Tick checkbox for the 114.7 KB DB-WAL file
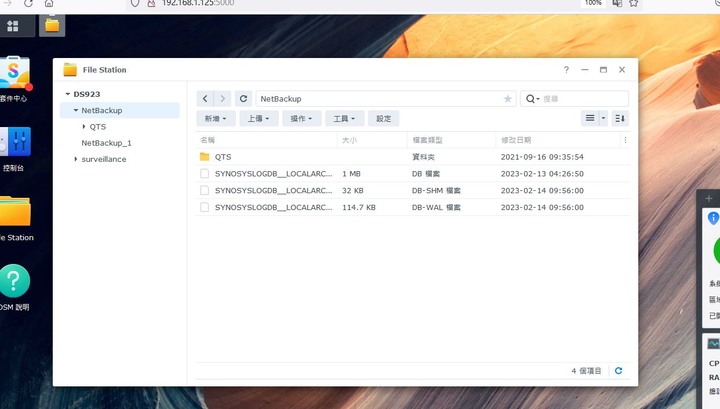This screenshot has width=720, height=409. [204, 207]
